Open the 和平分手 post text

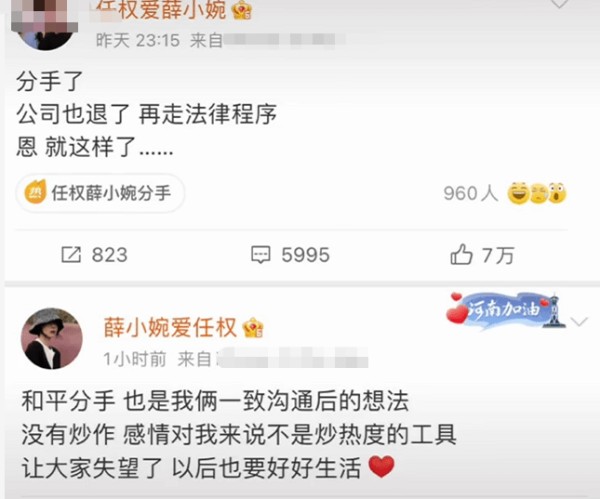pyautogui.click(x=239, y=435)
